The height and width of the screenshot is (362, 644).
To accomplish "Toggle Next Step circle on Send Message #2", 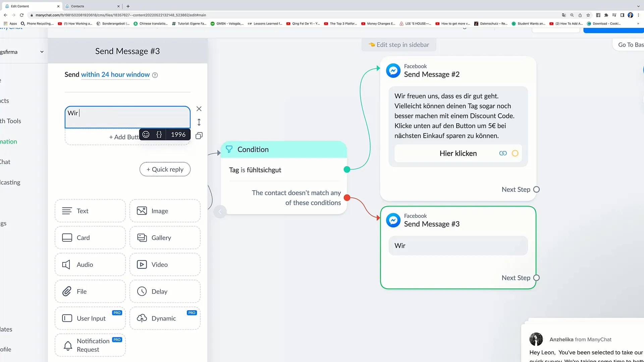I will tap(537, 189).
